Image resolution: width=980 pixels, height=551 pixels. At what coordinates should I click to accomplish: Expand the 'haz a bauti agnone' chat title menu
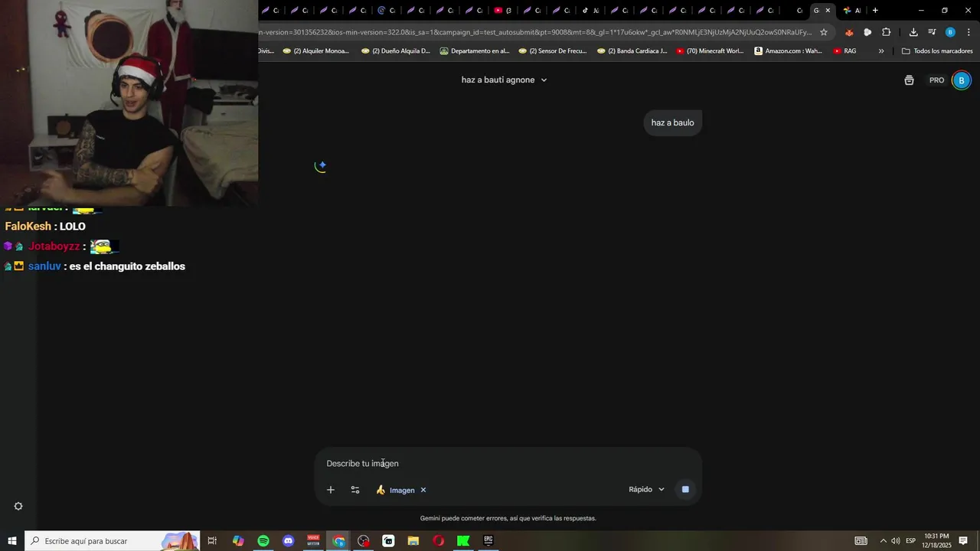point(504,80)
